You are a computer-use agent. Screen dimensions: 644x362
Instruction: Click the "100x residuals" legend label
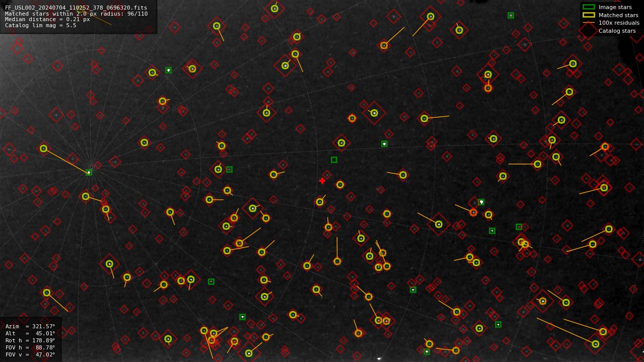pos(619,23)
